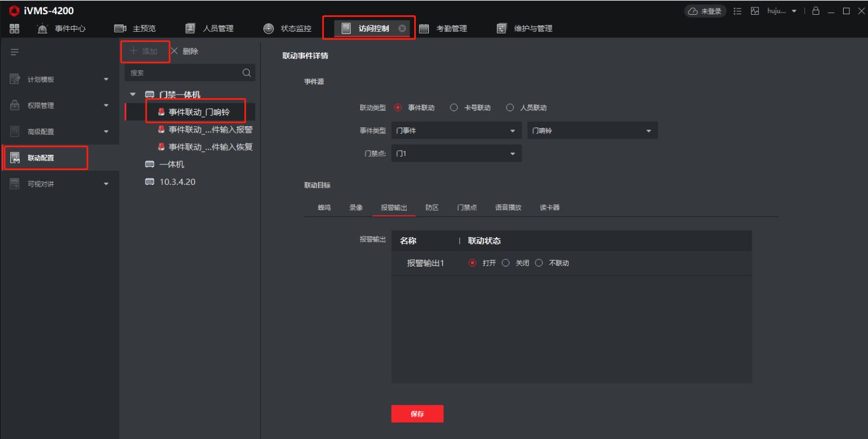Click the alarm icon beside 事件联动_门响铃
Screen dimensions: 868x439
161,112
